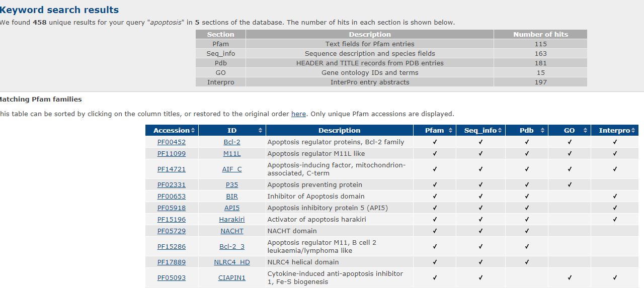This screenshot has width=644, height=288.
Task: Open the Bcl-2 family ID link
Action: pyautogui.click(x=232, y=142)
